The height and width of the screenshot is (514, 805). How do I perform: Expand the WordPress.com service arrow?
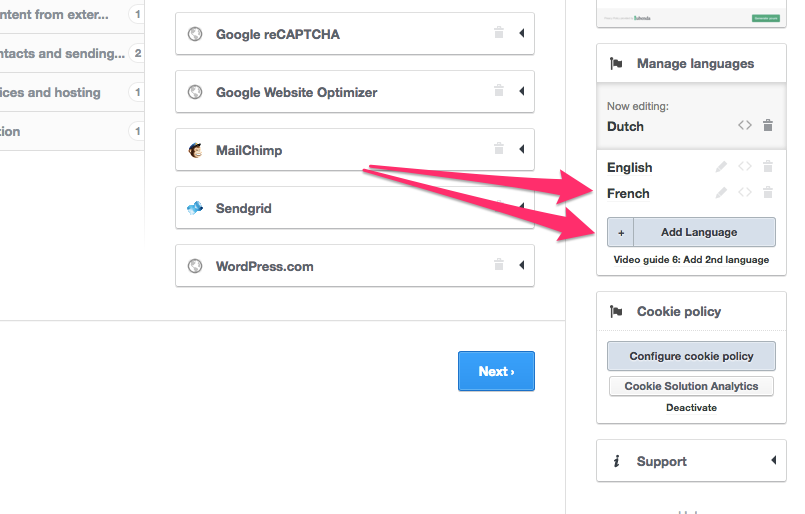pyautogui.click(x=521, y=266)
